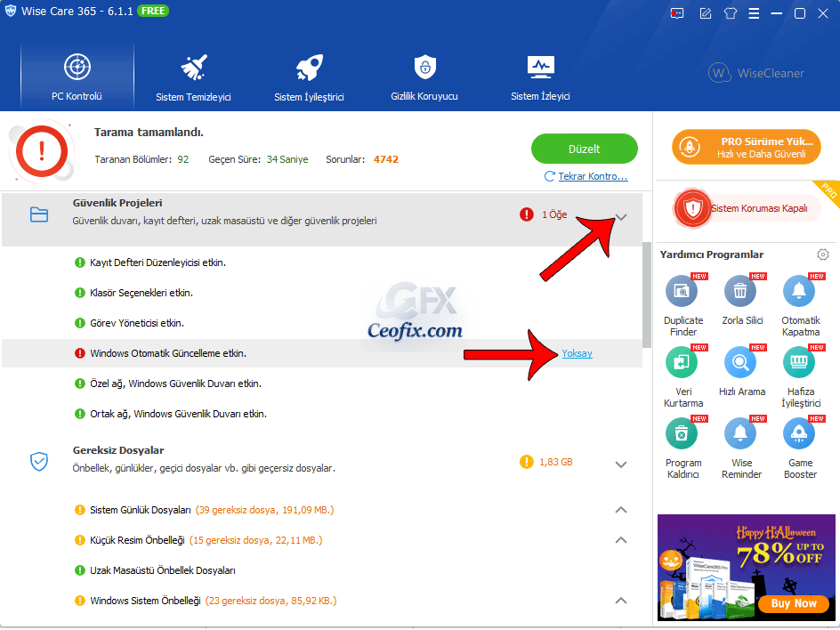Go to Gizlilik Koruyucu tab
The height and width of the screenshot is (630, 840).
pyautogui.click(x=424, y=77)
